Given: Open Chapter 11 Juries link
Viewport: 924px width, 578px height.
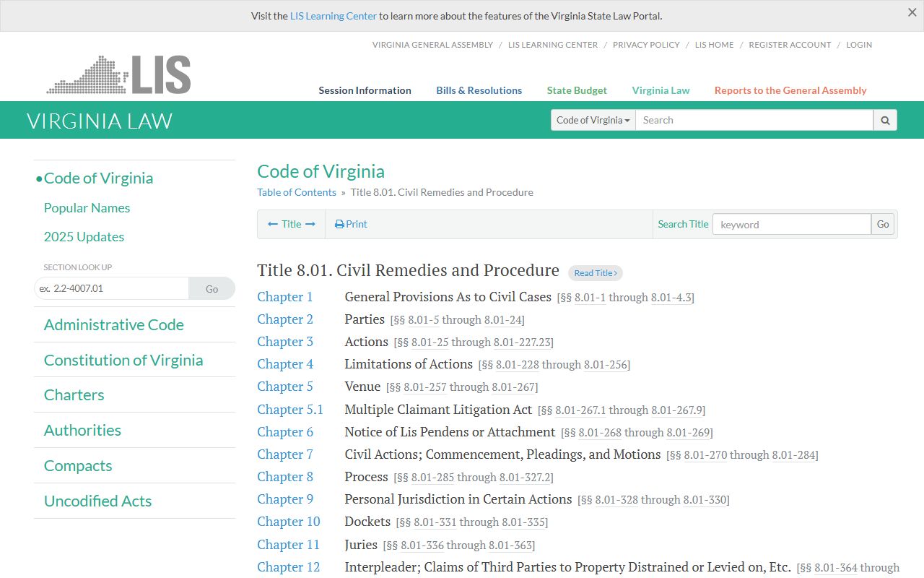Looking at the screenshot, I should pos(288,545).
